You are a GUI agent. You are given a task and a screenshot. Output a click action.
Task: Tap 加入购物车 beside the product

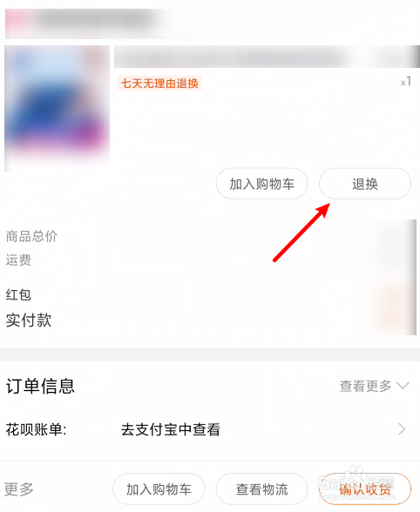tap(261, 184)
